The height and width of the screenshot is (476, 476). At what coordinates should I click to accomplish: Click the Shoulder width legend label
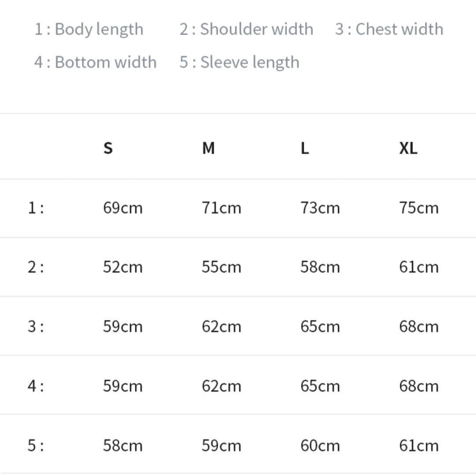click(246, 29)
